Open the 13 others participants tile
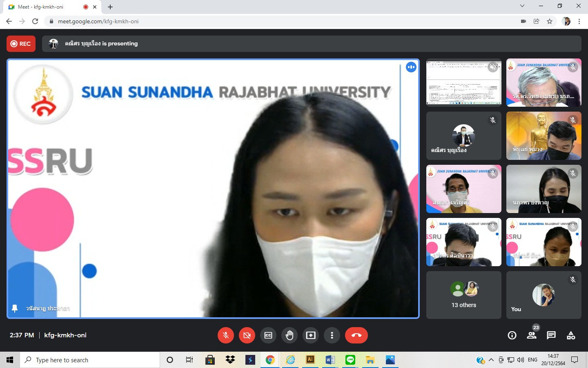The height and width of the screenshot is (368, 588). [x=463, y=295]
